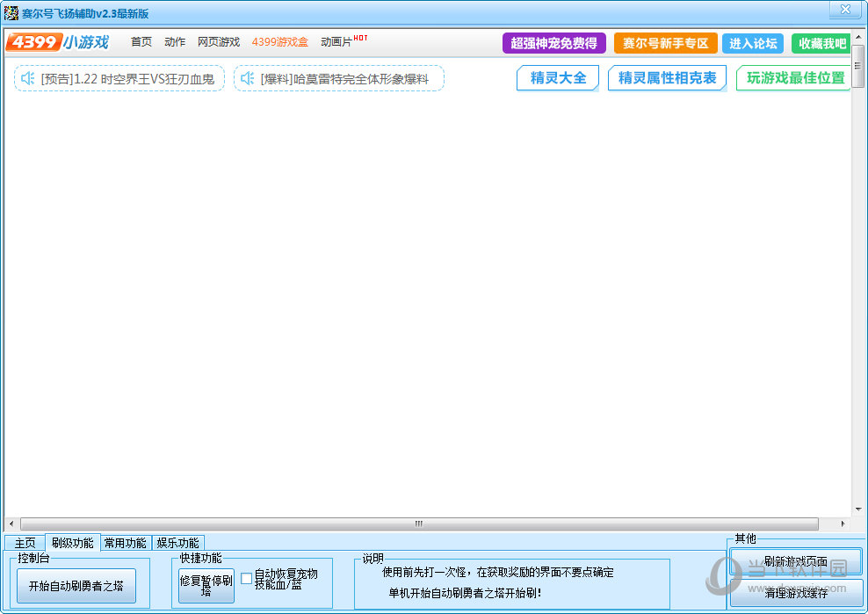Open the 网页游戏 menu item
The image size is (868, 614).
(219, 42)
